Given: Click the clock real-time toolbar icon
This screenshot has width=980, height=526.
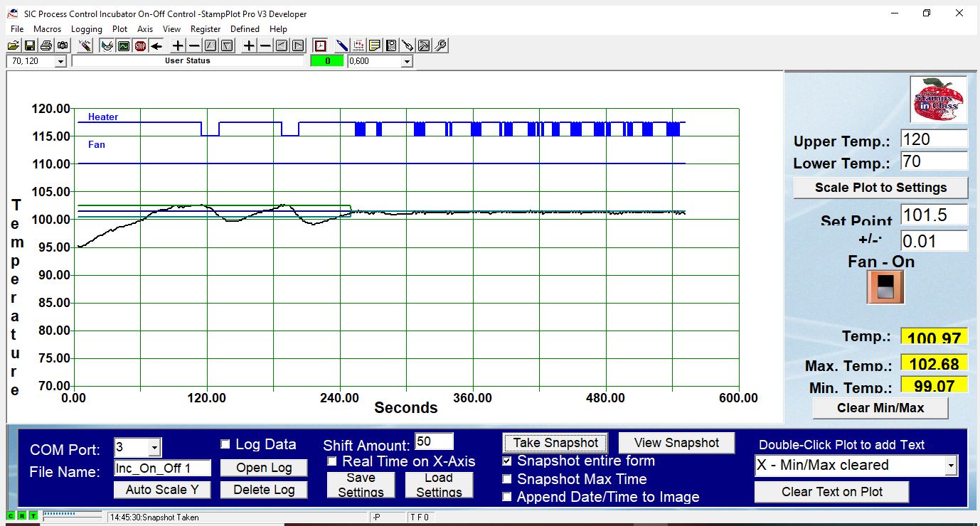Looking at the screenshot, I should coord(320,45).
